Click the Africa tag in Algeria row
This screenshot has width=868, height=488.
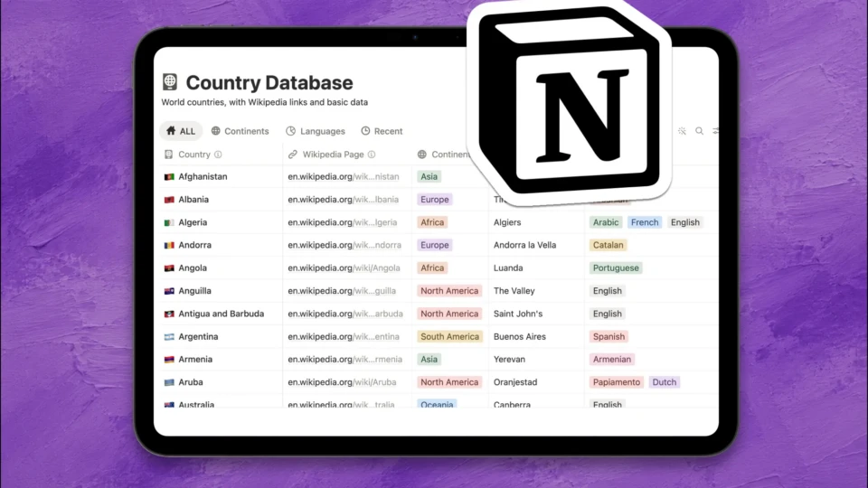click(432, 222)
